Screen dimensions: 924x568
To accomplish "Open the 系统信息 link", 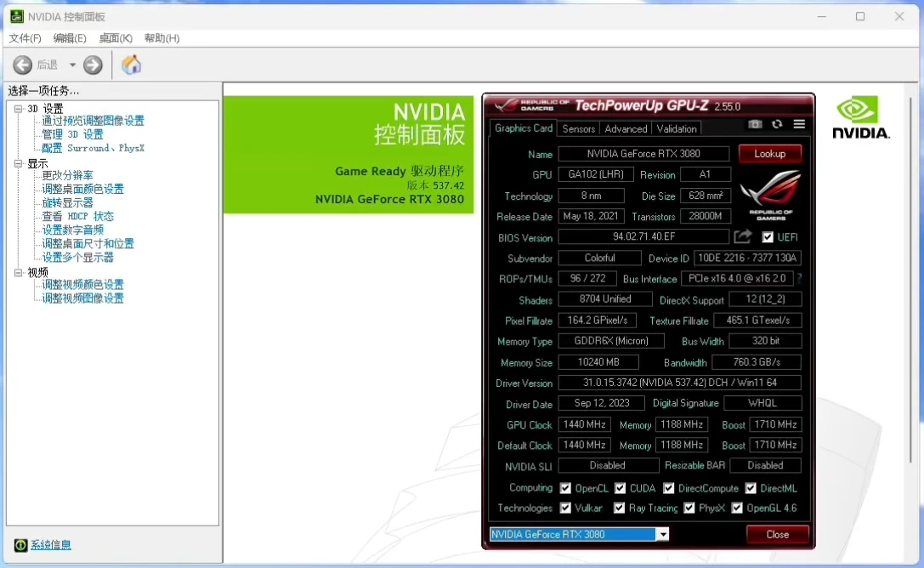I will (51, 545).
